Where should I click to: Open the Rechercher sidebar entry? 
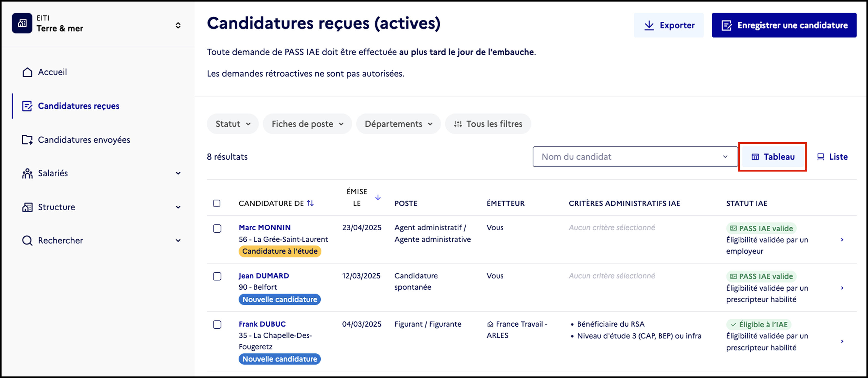click(x=60, y=240)
